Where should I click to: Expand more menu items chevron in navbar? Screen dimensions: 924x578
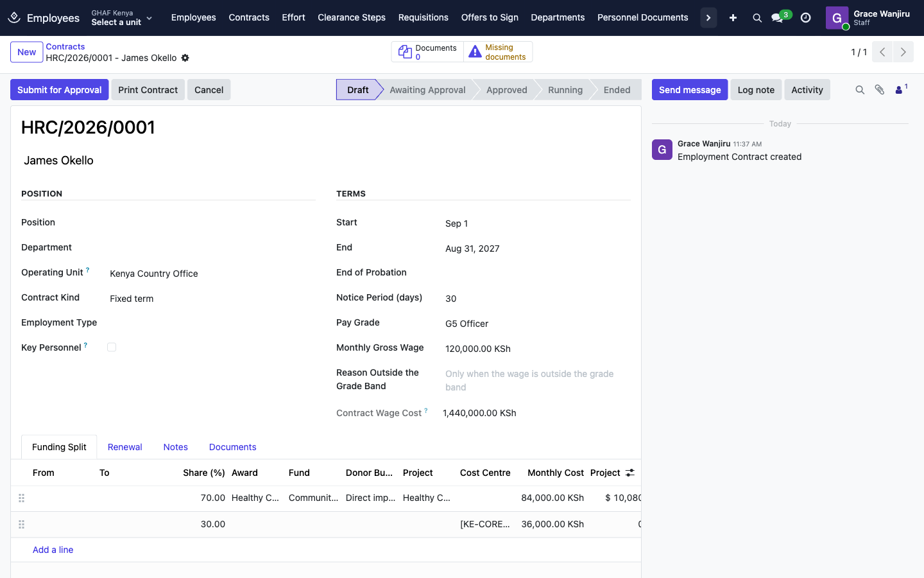point(708,18)
